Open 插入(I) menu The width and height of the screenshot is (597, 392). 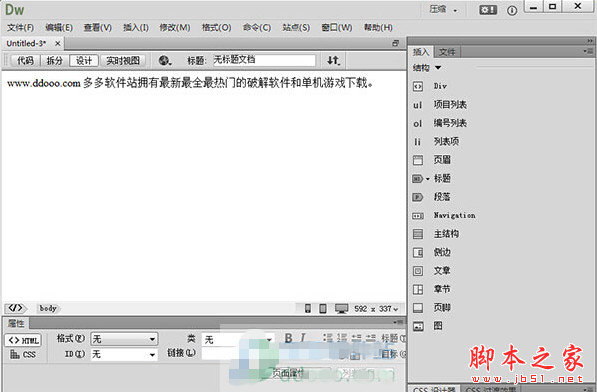click(x=136, y=28)
